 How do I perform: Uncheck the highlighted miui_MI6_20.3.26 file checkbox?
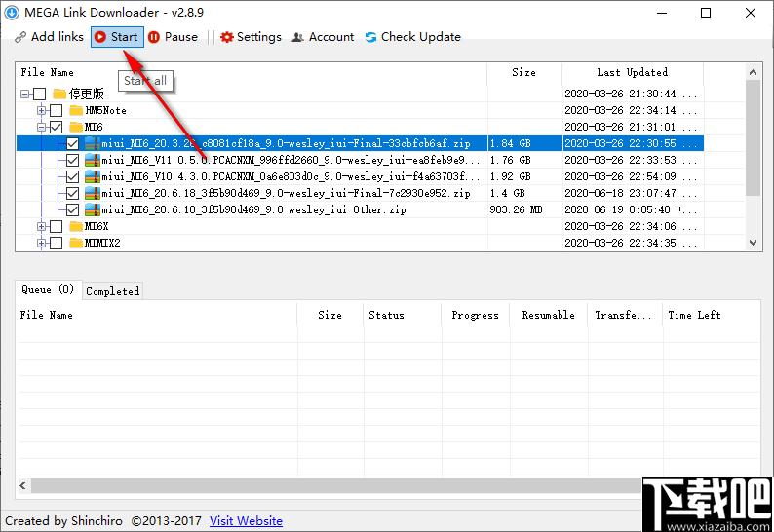click(72, 143)
